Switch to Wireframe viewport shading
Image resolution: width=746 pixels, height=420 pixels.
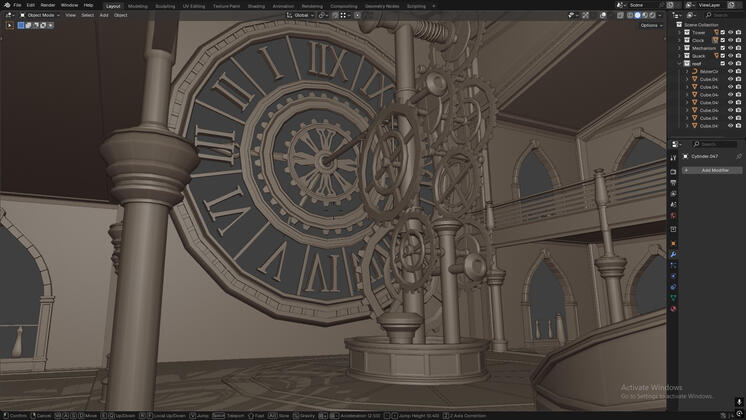tap(630, 15)
